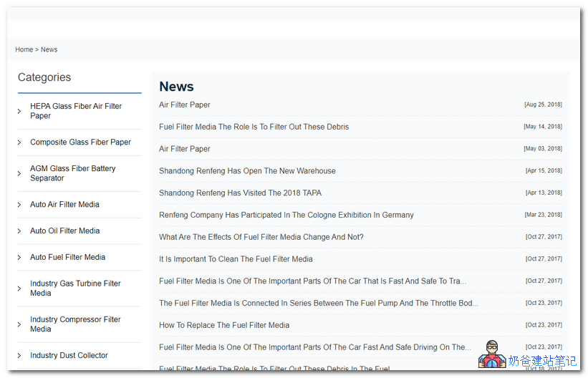Select the Composite Glass Fiber Paper category
The image size is (588, 378).
80,142
